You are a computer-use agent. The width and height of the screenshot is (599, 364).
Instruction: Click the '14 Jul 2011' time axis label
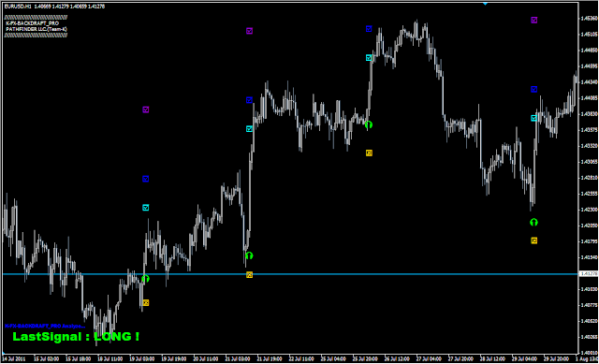pos(14,359)
